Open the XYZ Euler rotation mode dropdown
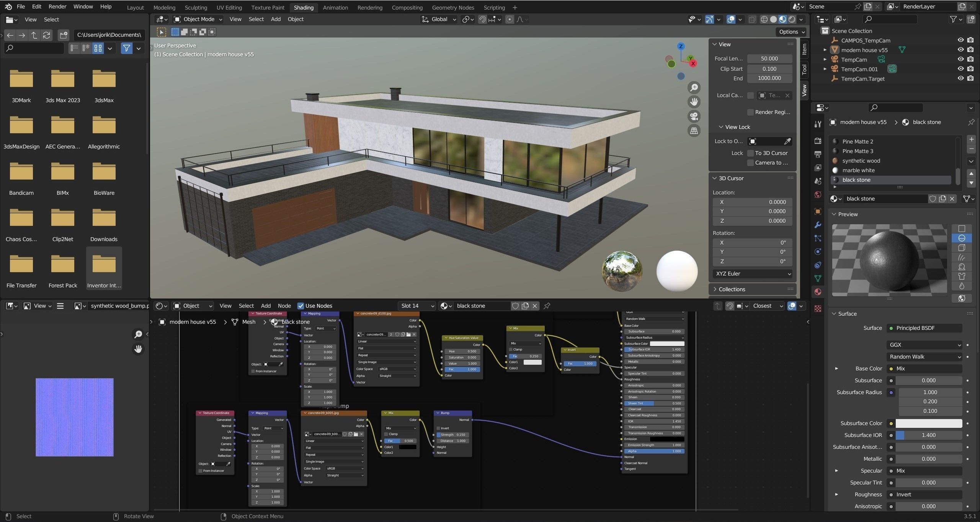Image resolution: width=980 pixels, height=522 pixels. (753, 274)
